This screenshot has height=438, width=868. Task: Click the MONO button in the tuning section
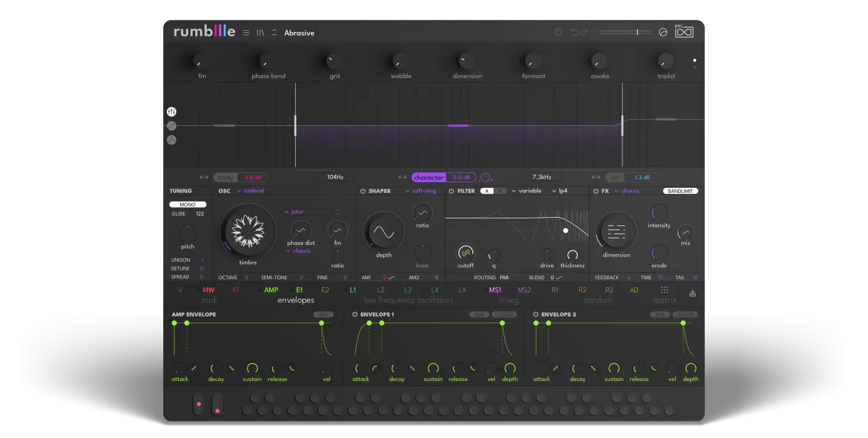[188, 205]
